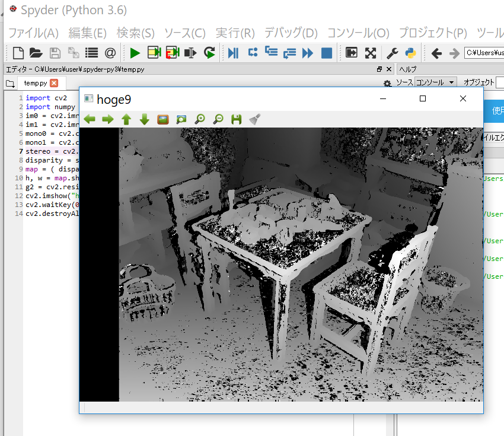Open Preferences with the wrench icon
This screenshot has width=504, height=436.
point(392,53)
